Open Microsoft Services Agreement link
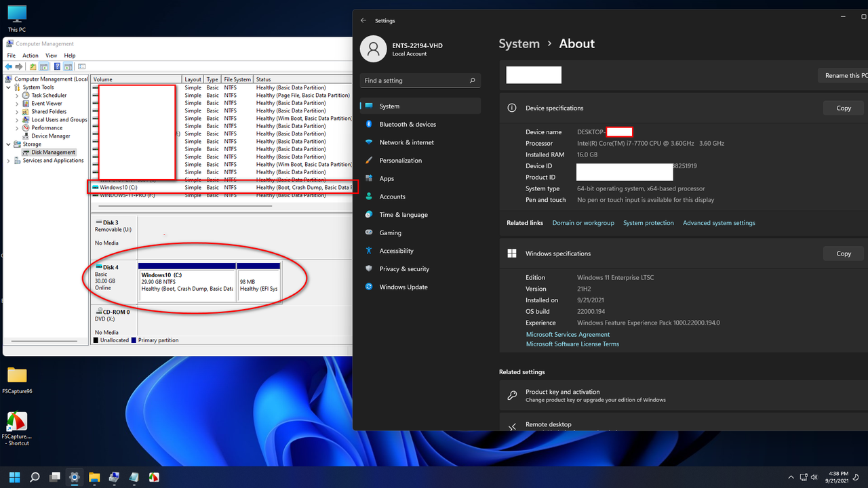This screenshot has width=868, height=488. [x=568, y=334]
